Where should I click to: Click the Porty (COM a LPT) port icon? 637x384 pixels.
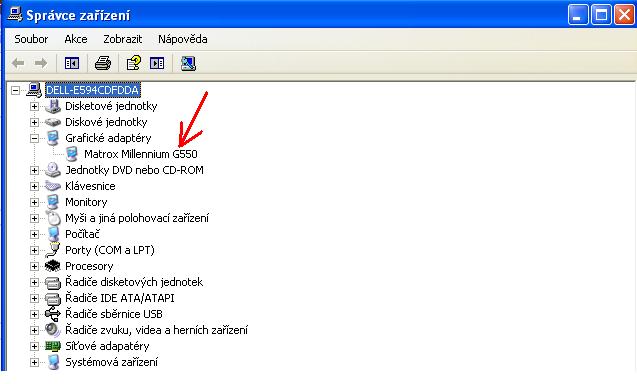tap(53, 250)
